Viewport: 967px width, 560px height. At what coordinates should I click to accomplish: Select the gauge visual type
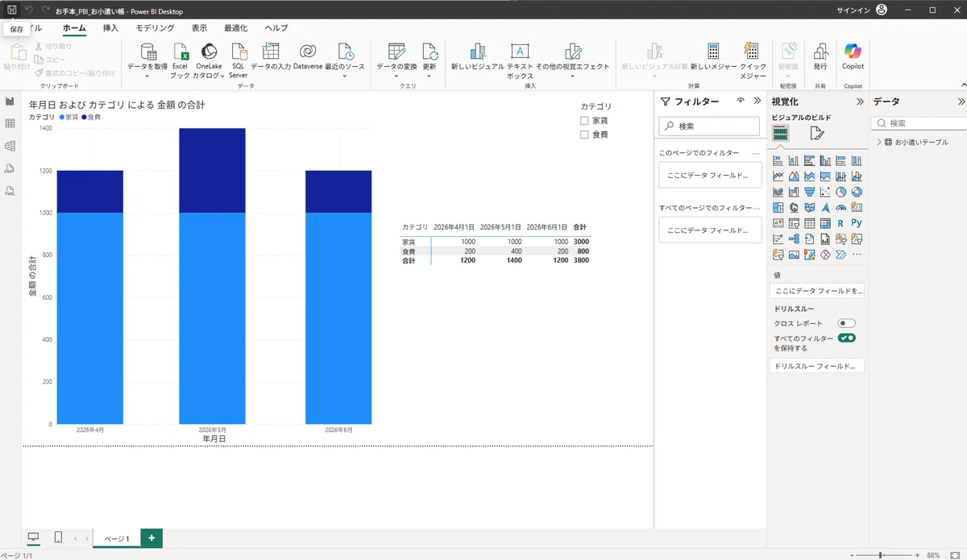pos(840,208)
